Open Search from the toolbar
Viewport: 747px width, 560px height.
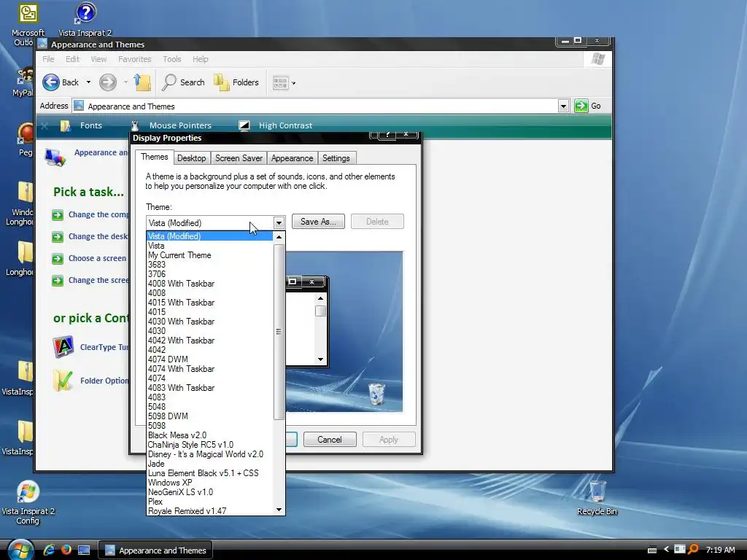[183, 82]
